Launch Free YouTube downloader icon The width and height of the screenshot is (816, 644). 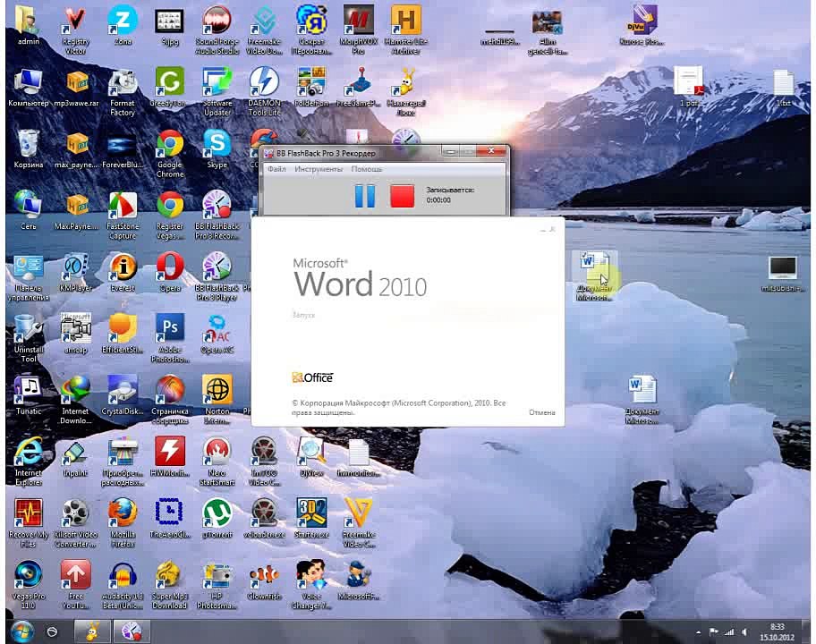tap(75, 585)
